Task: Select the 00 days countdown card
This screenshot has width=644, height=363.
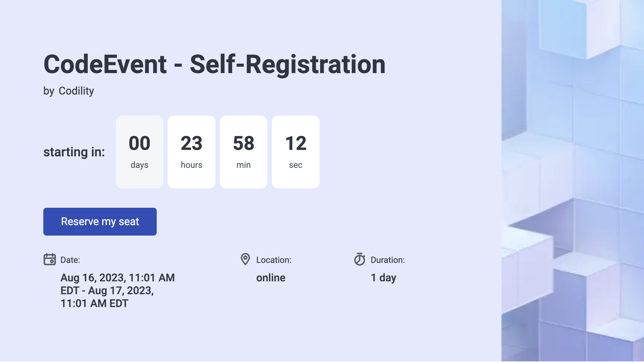Action: (140, 152)
